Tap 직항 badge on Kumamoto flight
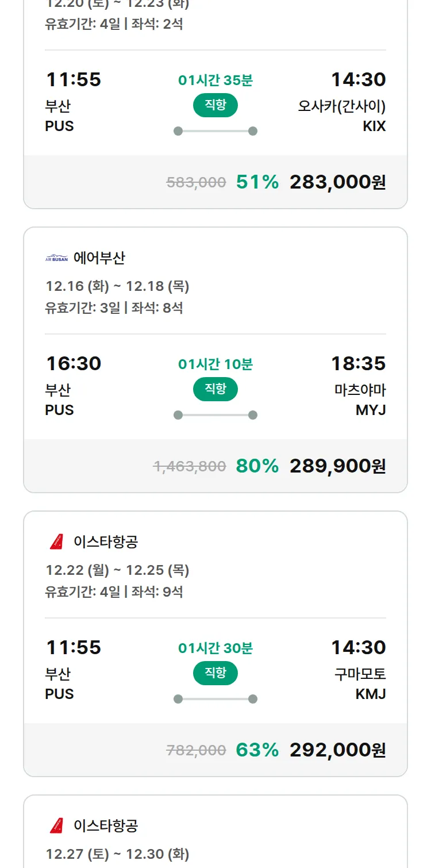 (215, 673)
